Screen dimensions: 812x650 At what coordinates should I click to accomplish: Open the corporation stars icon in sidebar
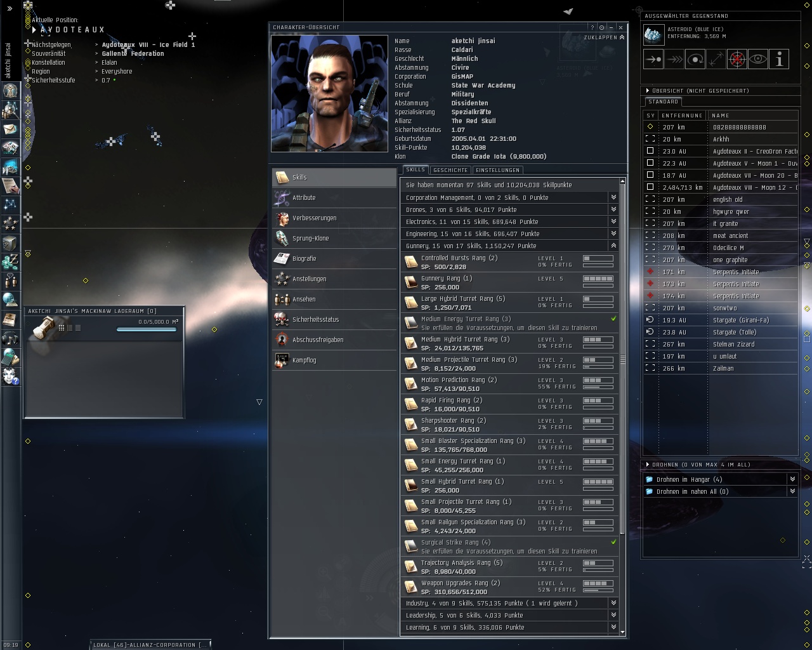pos(10,224)
